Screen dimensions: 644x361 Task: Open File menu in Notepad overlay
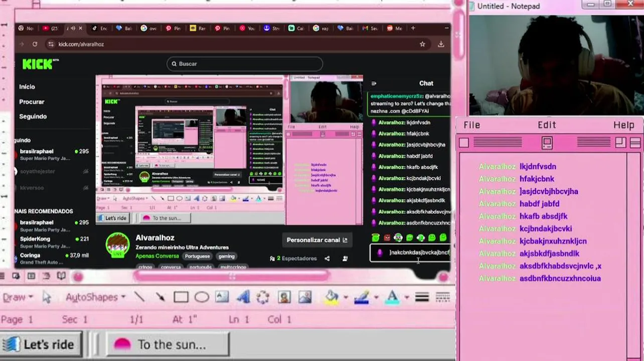pyautogui.click(x=472, y=125)
